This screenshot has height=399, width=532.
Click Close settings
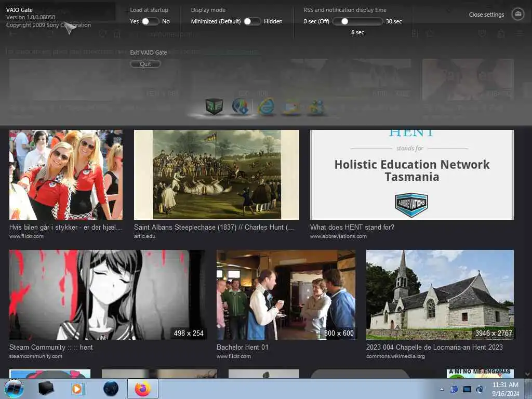pyautogui.click(x=486, y=15)
